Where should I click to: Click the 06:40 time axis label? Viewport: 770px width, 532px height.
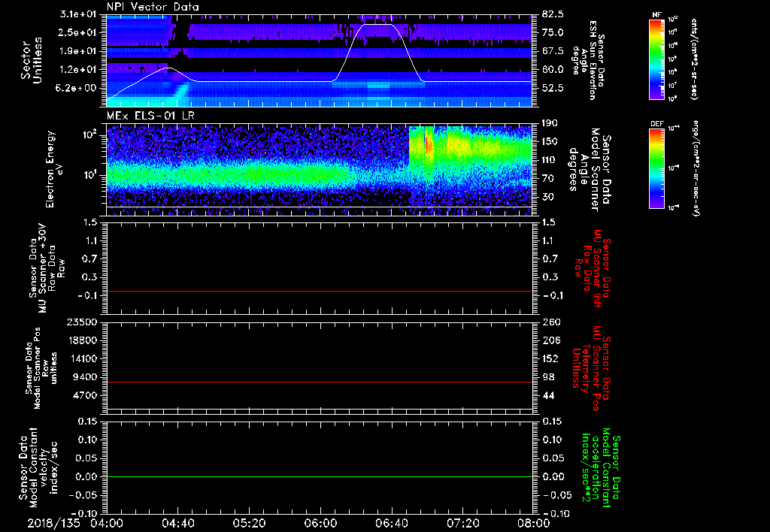[x=391, y=523]
